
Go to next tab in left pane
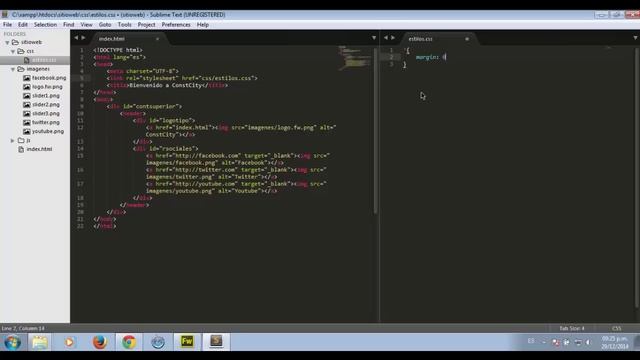83,38
